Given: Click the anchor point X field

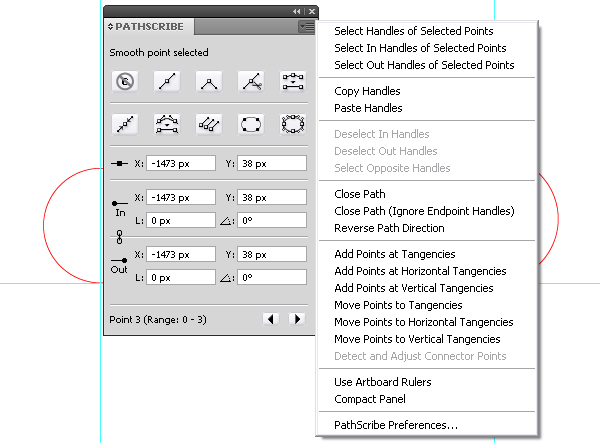Looking at the screenshot, I should (x=181, y=163).
